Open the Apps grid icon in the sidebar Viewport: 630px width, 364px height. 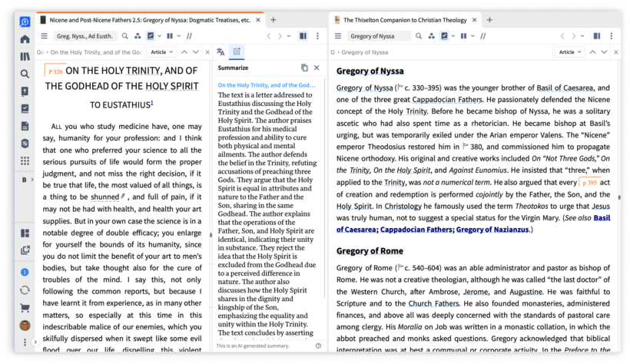25,160
